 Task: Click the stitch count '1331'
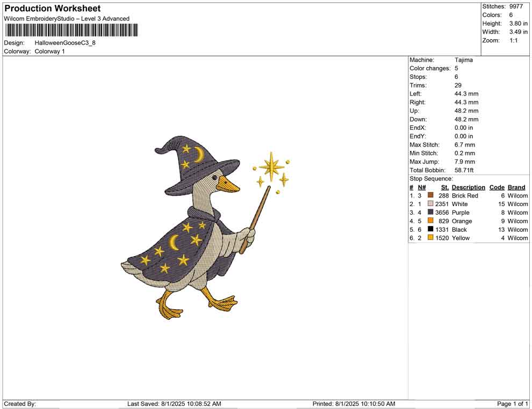click(442, 229)
